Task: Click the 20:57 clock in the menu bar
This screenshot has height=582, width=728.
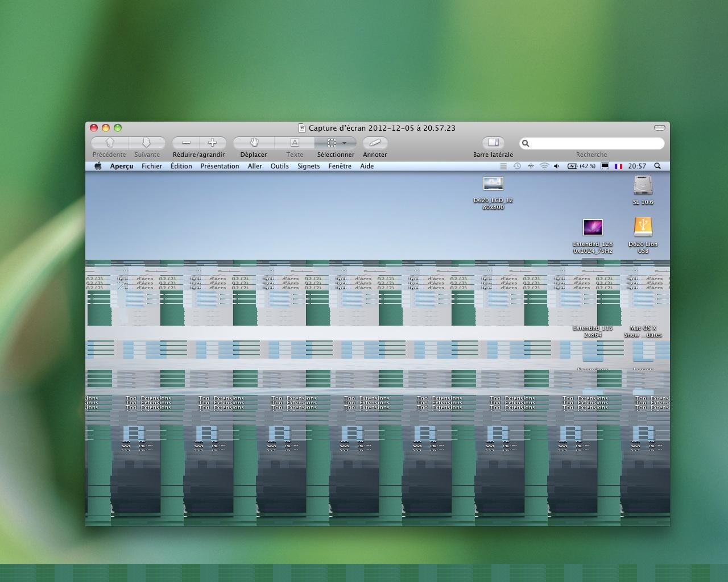Action: pos(637,166)
